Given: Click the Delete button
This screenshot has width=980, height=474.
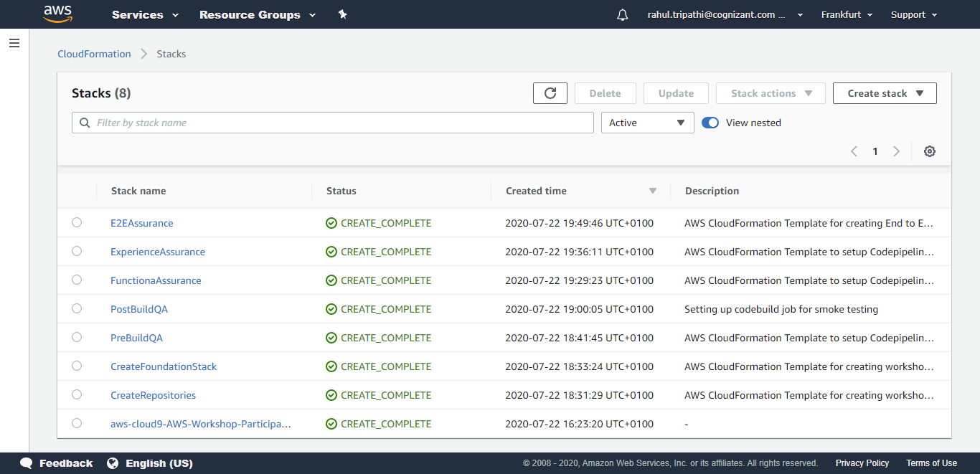Looking at the screenshot, I should coord(606,93).
